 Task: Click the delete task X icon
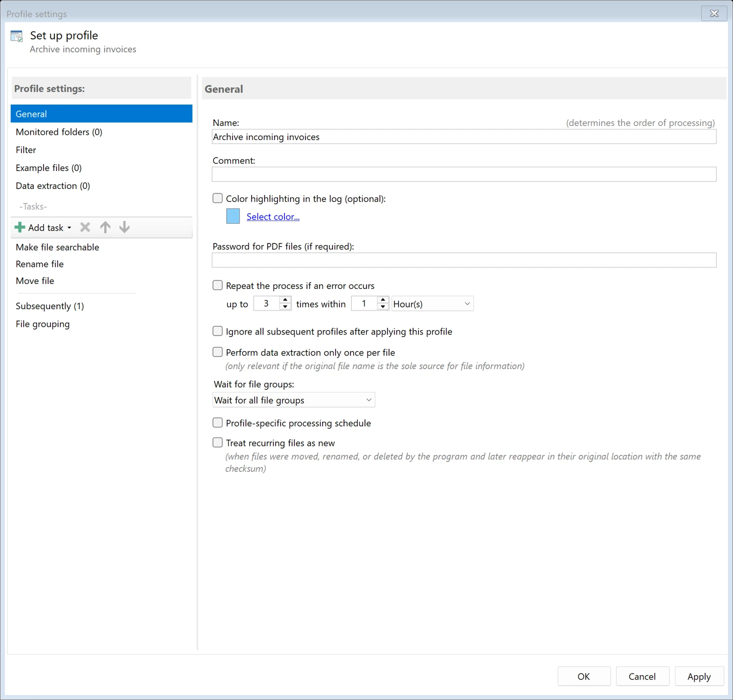point(85,227)
